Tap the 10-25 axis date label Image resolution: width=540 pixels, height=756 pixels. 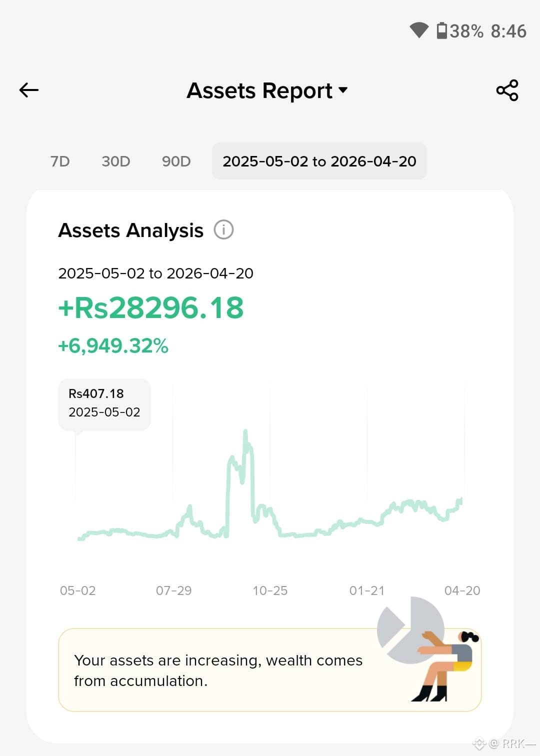(270, 590)
